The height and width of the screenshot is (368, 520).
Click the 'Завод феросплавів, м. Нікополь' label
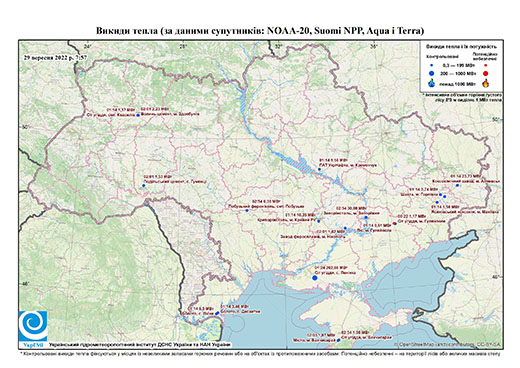tap(313, 236)
